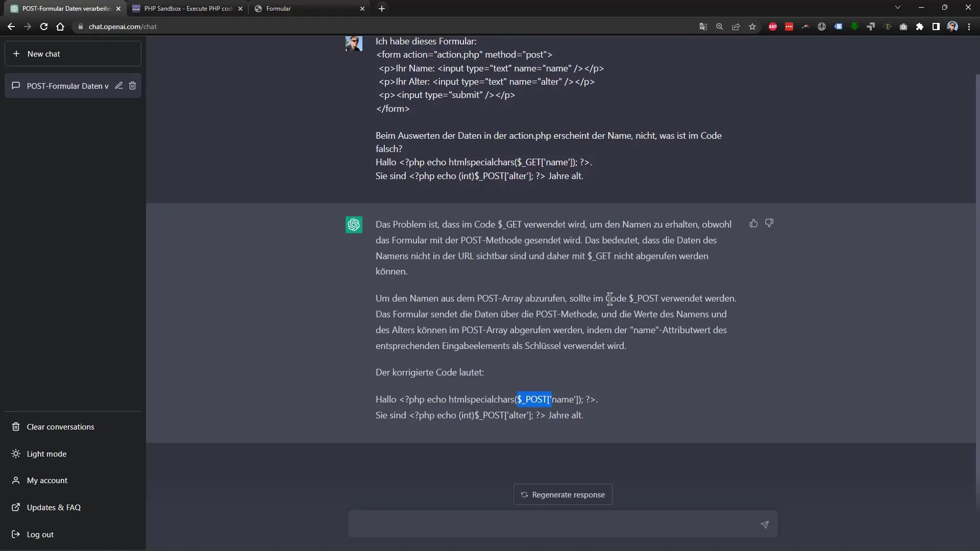The height and width of the screenshot is (551, 980).
Task: Open Updates & FAQ
Action: tap(73, 508)
